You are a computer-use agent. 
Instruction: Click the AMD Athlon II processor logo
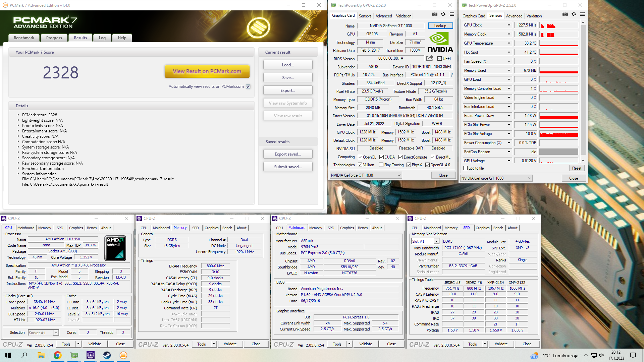click(115, 248)
